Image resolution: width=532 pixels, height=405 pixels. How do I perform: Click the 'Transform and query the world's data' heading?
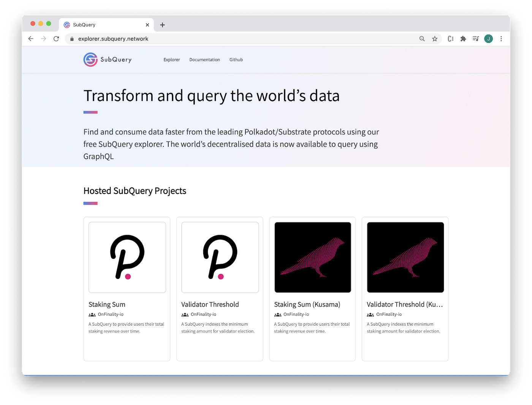point(211,96)
